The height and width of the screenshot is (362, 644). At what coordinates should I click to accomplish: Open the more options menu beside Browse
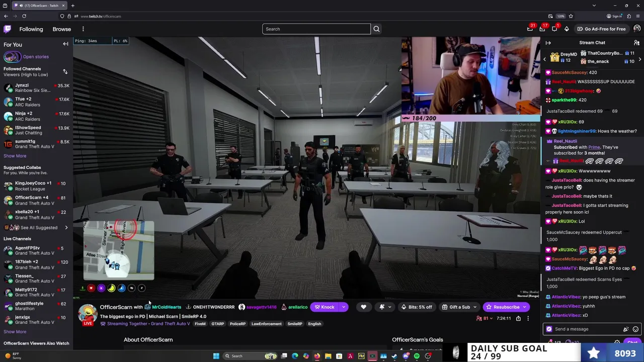(83, 29)
